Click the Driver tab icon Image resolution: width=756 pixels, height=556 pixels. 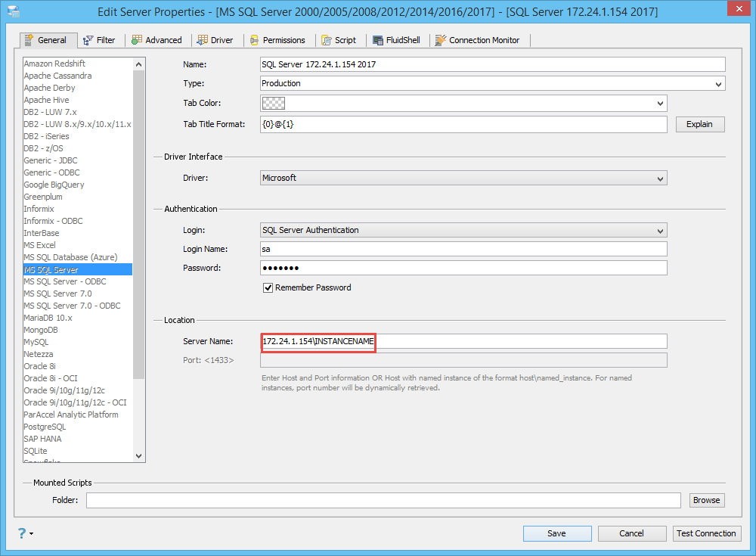(x=203, y=40)
